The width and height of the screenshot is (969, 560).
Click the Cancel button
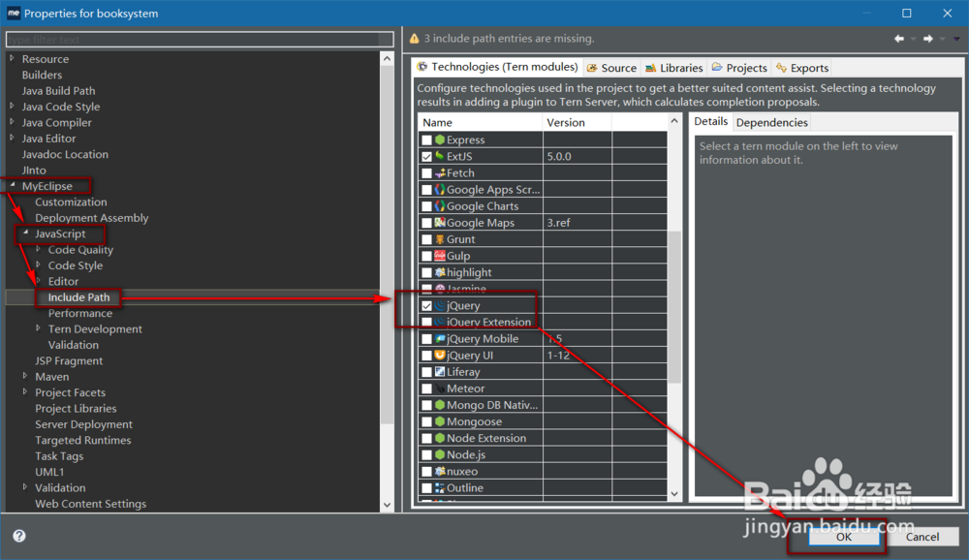(922, 536)
